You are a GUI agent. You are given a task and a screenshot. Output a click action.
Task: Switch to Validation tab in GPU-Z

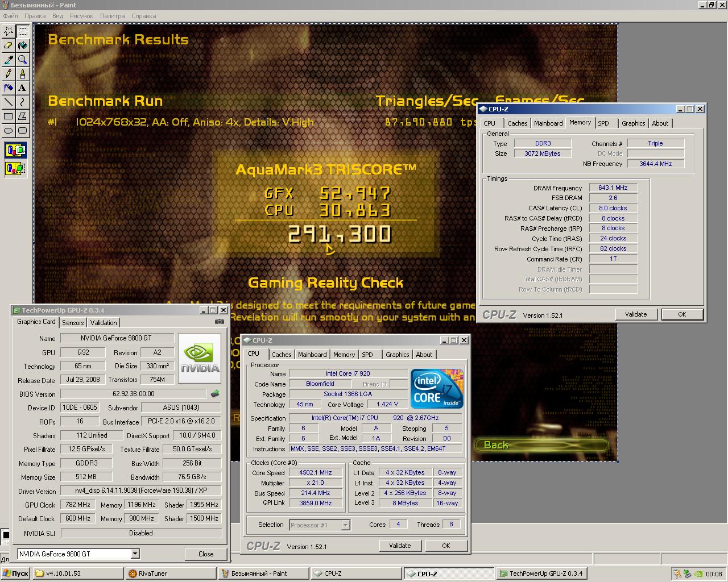click(x=104, y=323)
